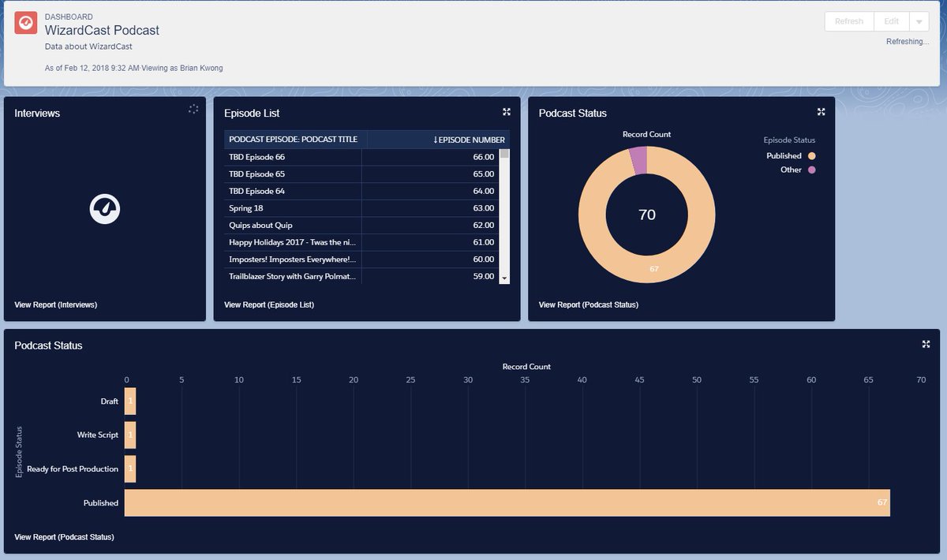Viewport: 947px width, 560px height.
Task: Click Podcast Episode: Podcast Title column header
Action: [x=296, y=140]
